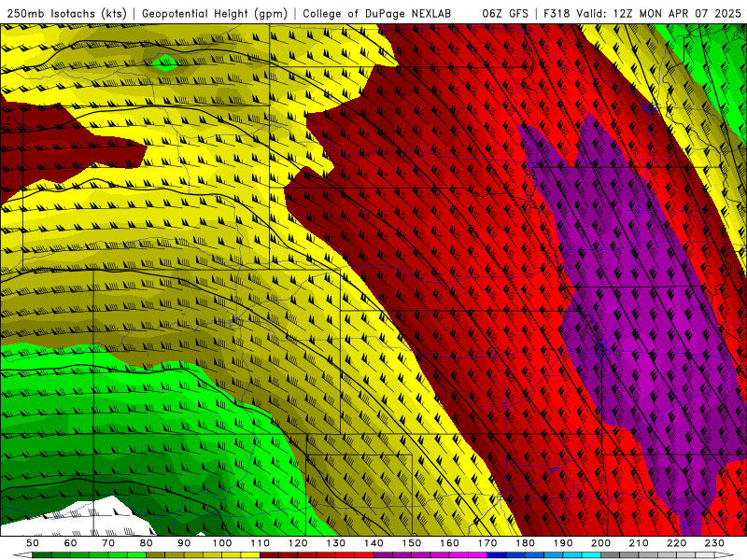Pick the cyan swatch ending at 200
Image resolution: width=747 pixels, height=560 pixels.
click(591, 555)
